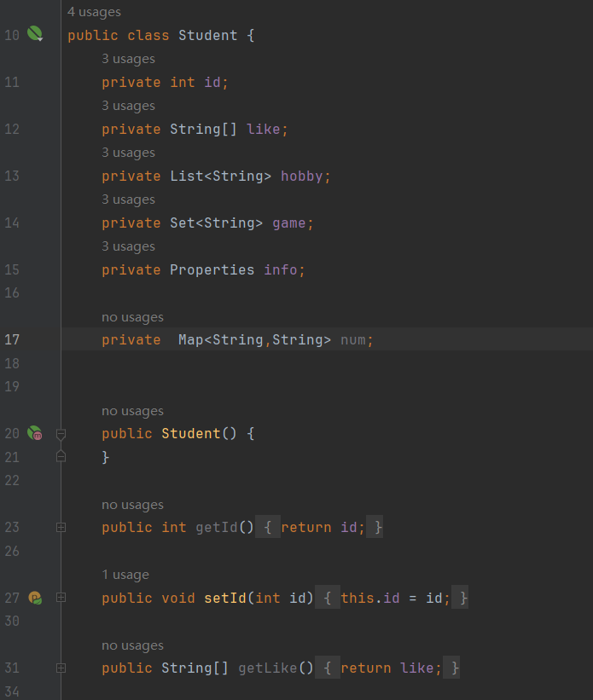Click the folded getId body 'return id;'
593x700 pixels.
coord(323,528)
